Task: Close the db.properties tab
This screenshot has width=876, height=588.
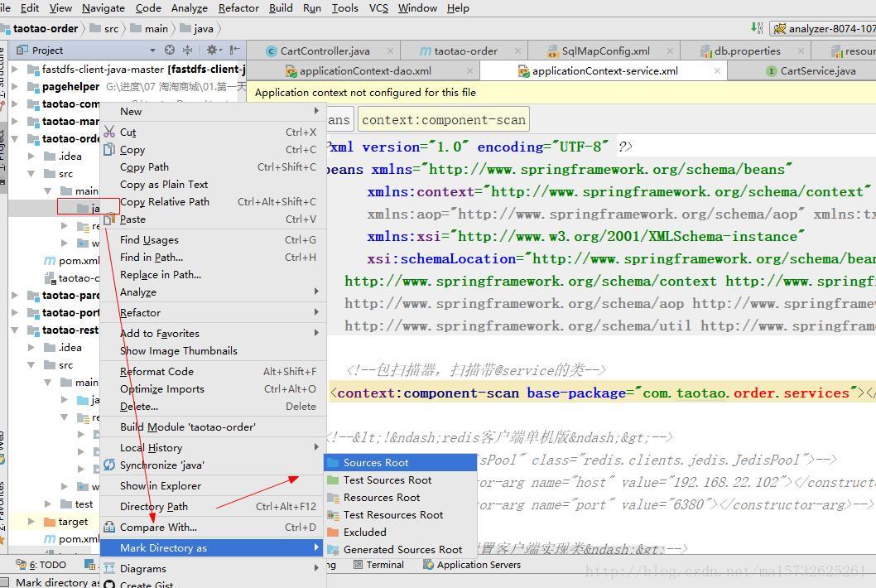Action: tap(801, 51)
